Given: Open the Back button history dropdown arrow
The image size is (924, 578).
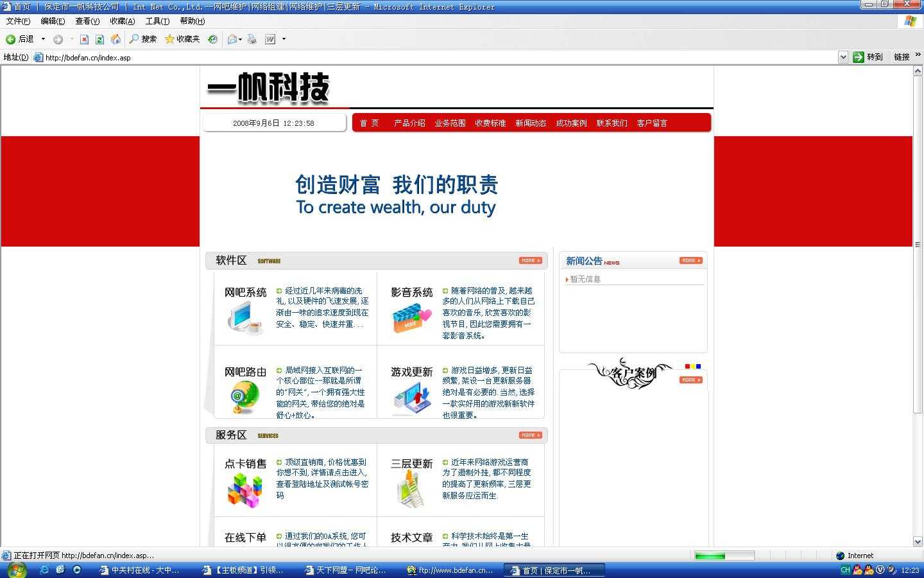Looking at the screenshot, I should point(43,39).
